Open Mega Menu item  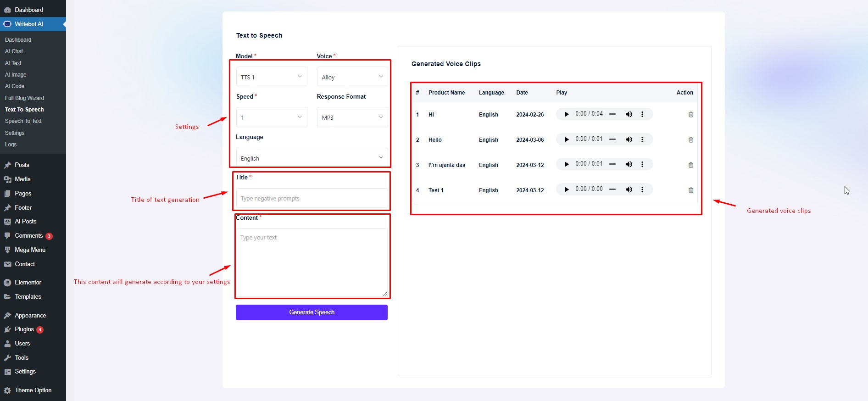[x=33, y=250]
